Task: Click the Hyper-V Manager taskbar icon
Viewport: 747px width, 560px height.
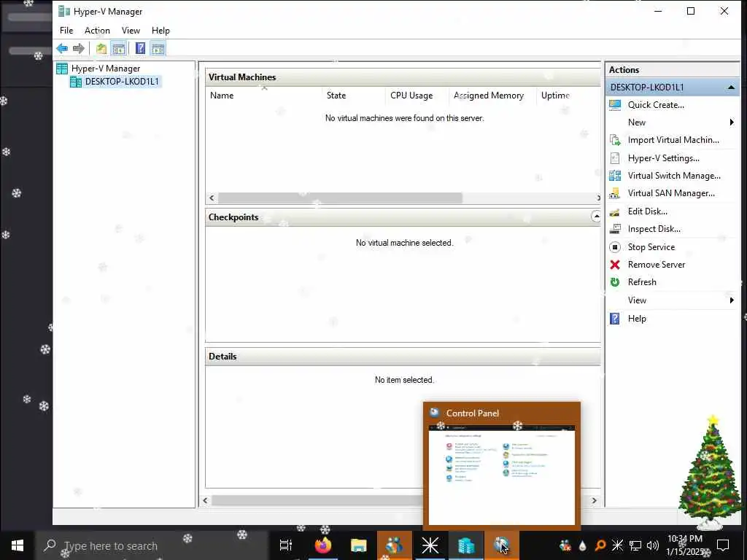Action: click(x=466, y=545)
